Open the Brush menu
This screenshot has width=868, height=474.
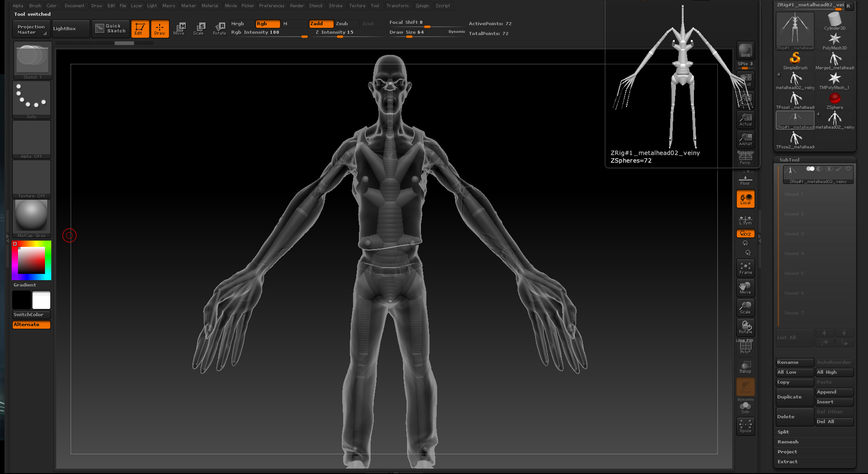click(x=35, y=6)
